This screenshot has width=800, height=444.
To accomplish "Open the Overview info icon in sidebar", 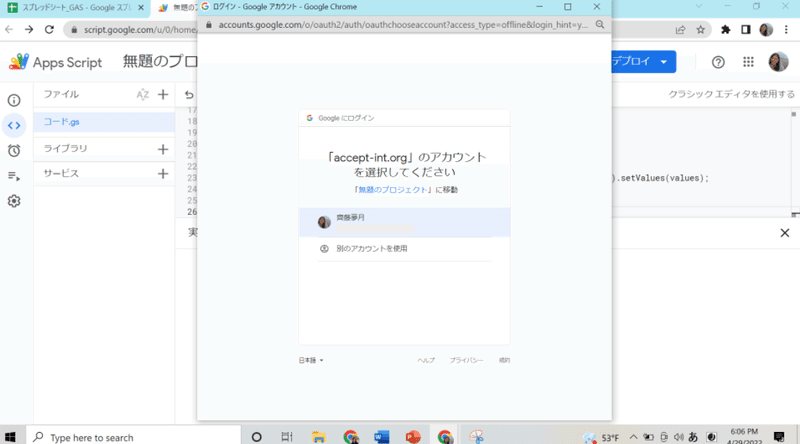I will pyautogui.click(x=14, y=100).
